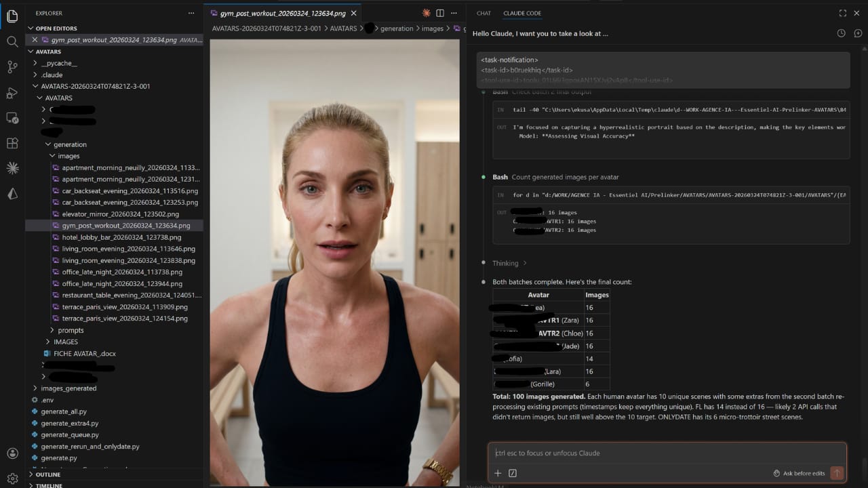
Task: Open the Source Control view
Action: tap(12, 66)
